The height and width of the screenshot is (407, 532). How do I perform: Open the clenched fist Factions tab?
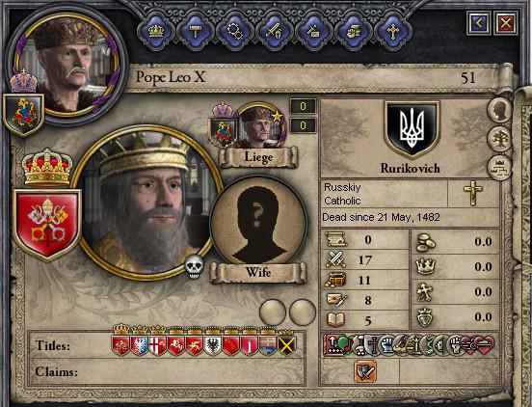[x=353, y=32]
